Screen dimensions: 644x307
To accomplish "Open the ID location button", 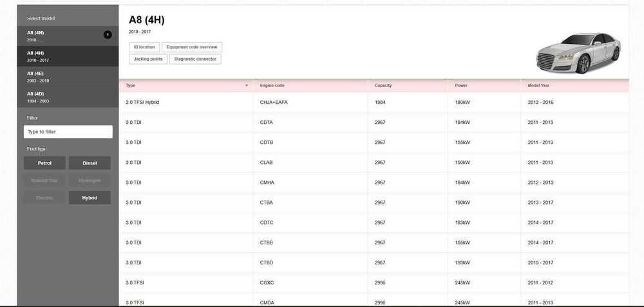I will click(x=144, y=47).
